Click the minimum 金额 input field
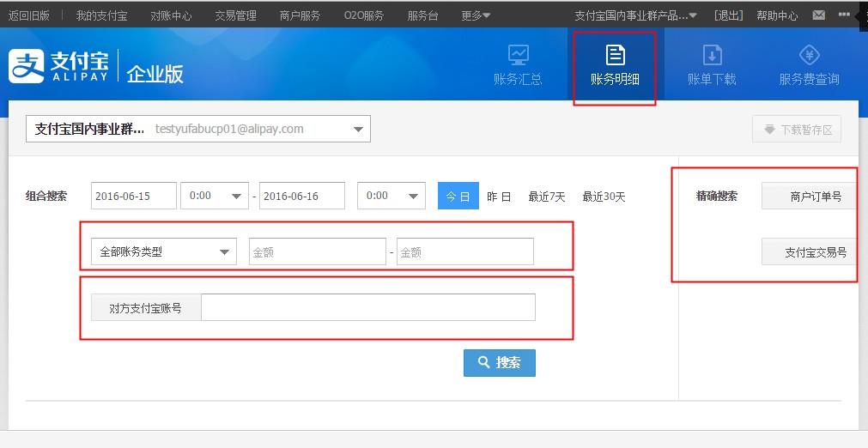Image resolution: width=868 pixels, height=448 pixels. [x=317, y=251]
